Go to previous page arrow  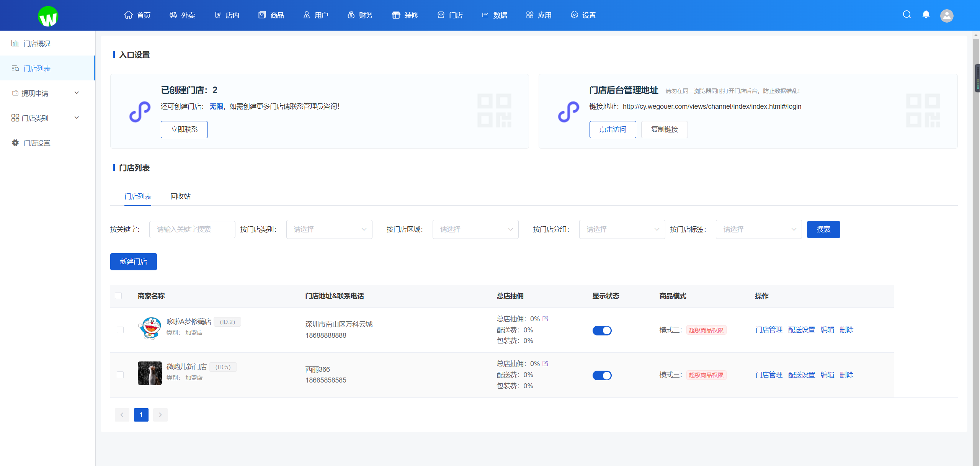pyautogui.click(x=122, y=415)
